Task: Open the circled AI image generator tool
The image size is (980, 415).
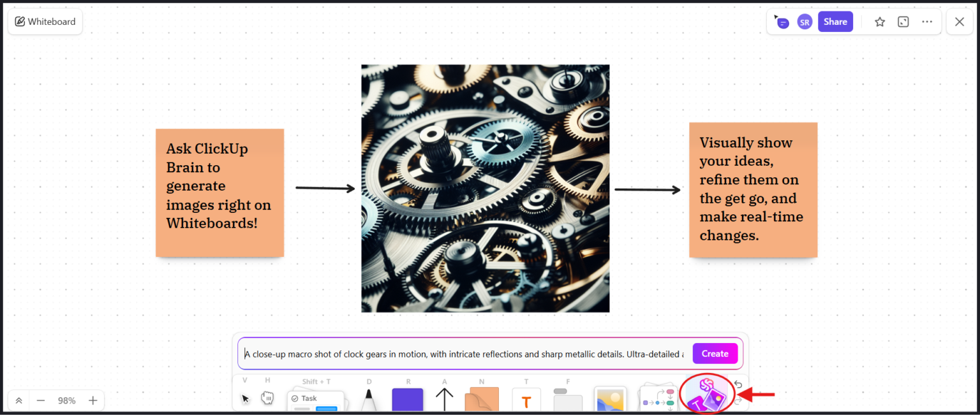Action: 707,395
